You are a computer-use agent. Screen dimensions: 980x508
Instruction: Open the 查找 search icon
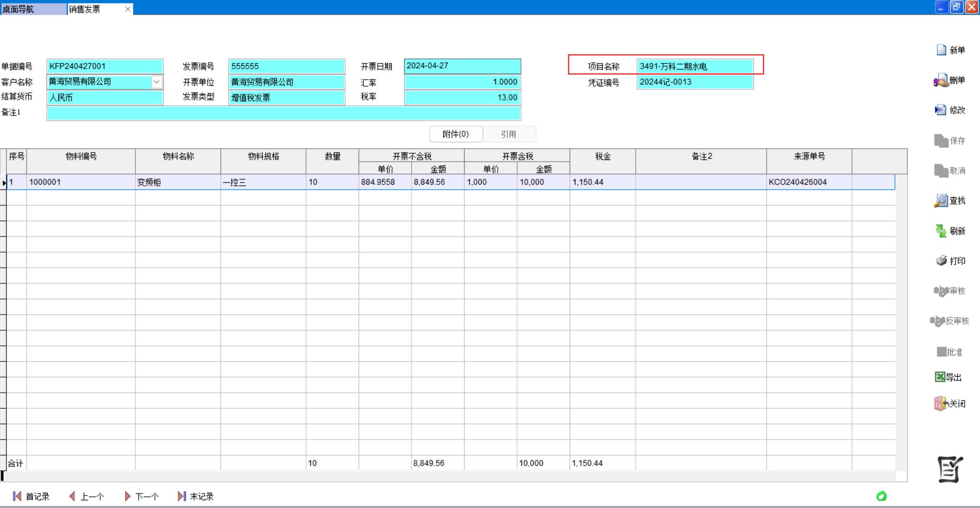point(941,201)
